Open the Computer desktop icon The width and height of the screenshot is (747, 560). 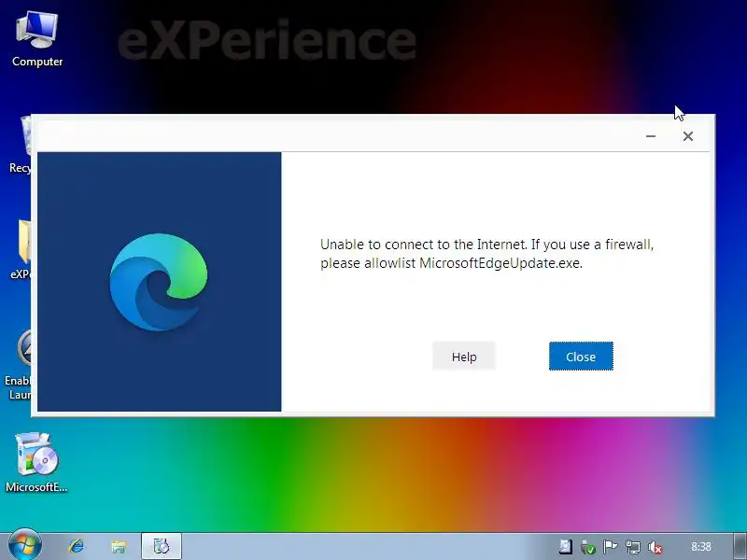(37, 39)
